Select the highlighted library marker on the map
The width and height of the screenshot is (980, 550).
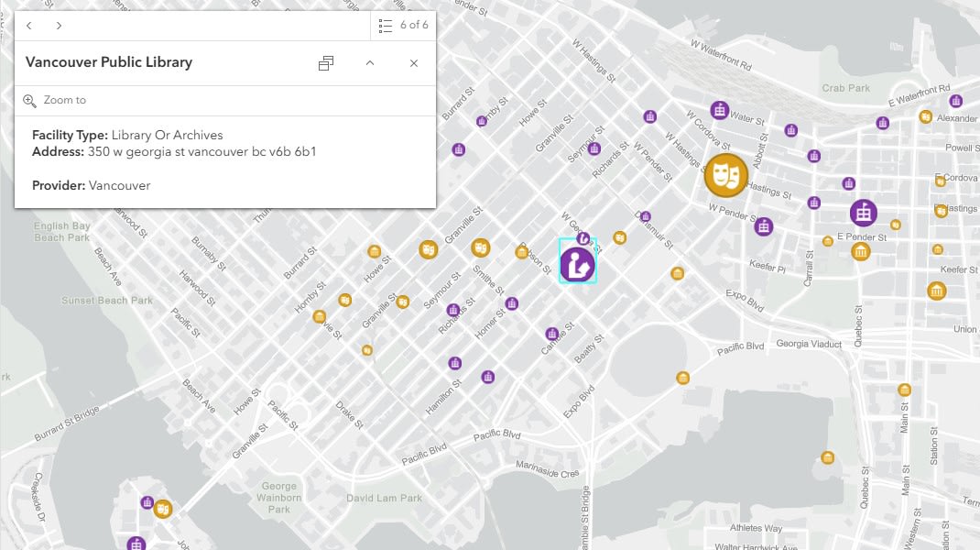click(x=578, y=265)
